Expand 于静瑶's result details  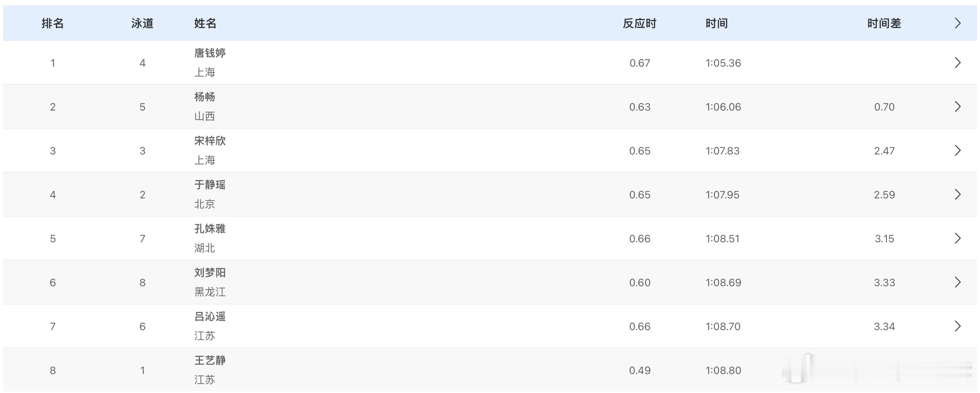(958, 195)
